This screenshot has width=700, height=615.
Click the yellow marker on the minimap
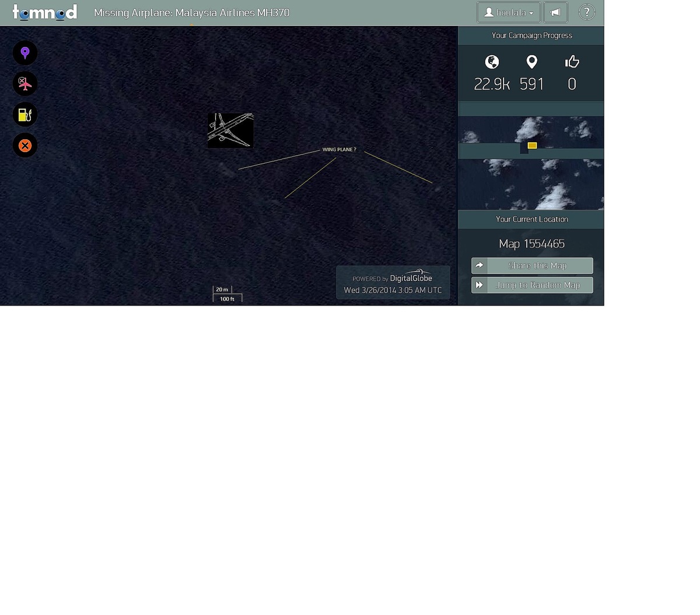[x=532, y=146]
